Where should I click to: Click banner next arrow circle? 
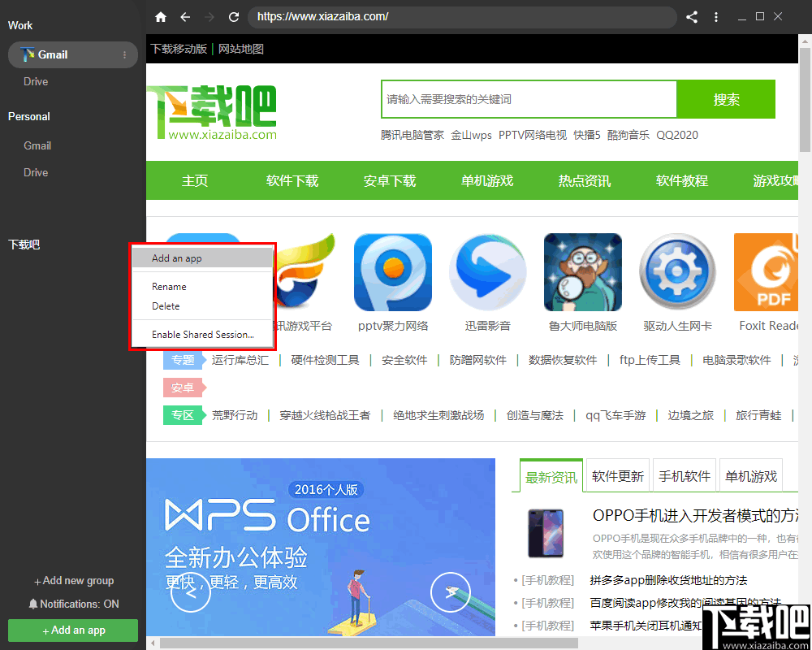[x=451, y=592]
